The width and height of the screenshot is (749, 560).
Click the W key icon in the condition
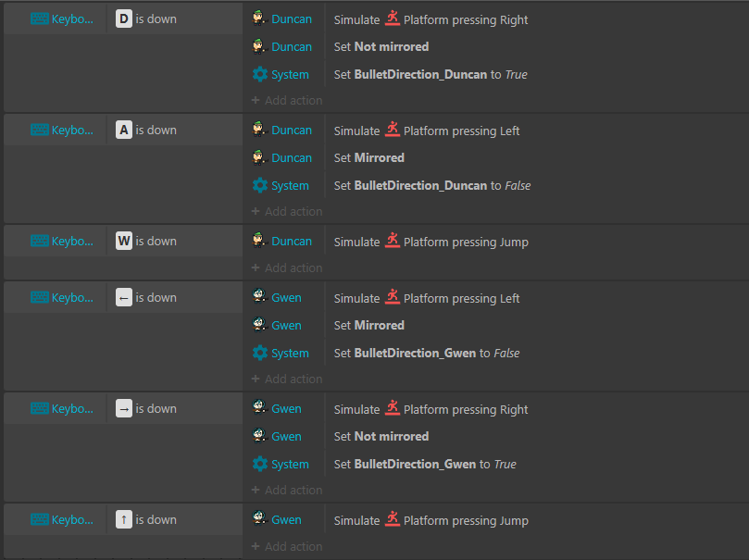[124, 241]
